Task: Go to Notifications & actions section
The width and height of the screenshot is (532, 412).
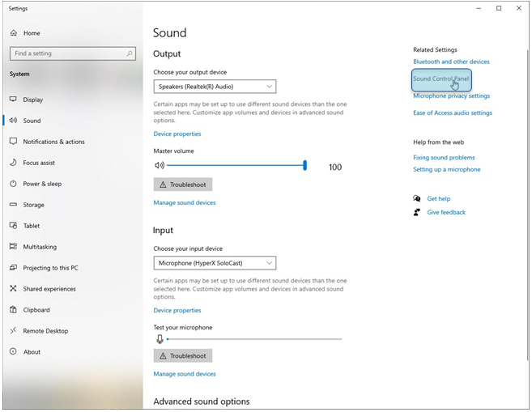Action: 53,142
